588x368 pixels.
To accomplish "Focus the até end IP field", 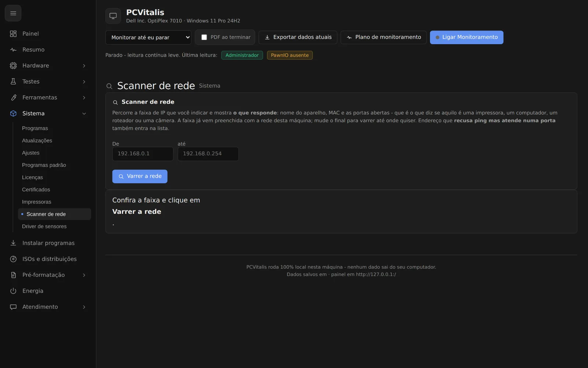I will point(208,154).
